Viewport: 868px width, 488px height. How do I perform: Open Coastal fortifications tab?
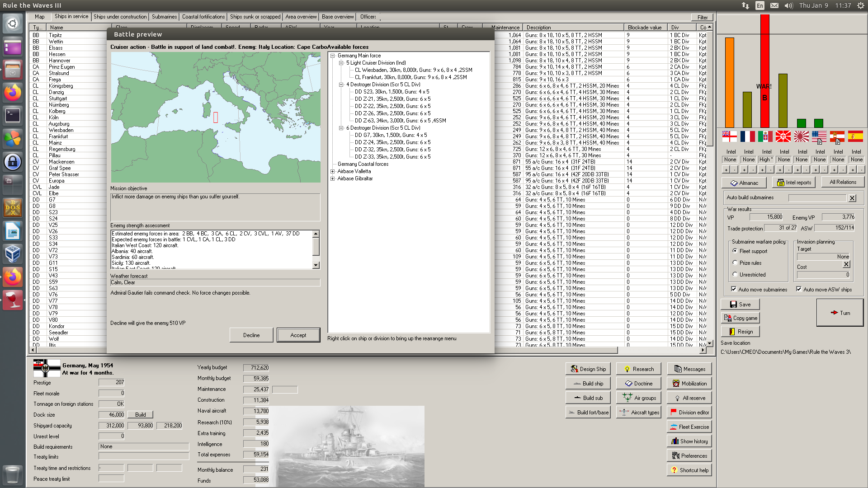(x=203, y=17)
